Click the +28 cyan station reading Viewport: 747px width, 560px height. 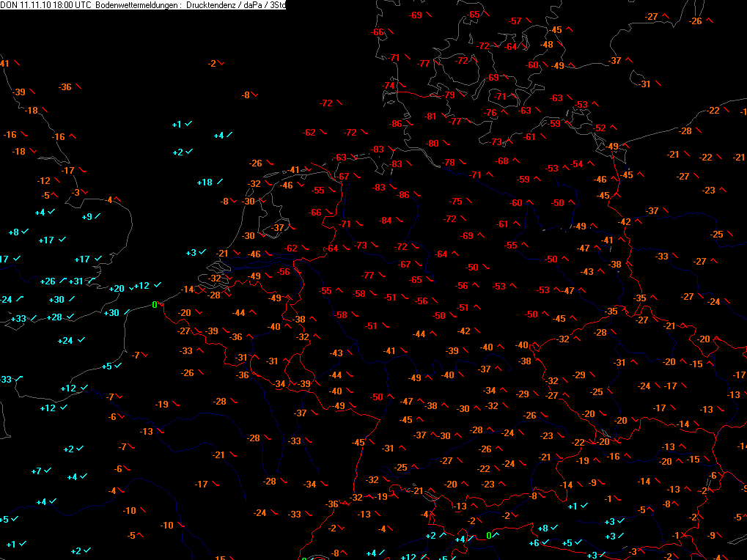pos(54,317)
